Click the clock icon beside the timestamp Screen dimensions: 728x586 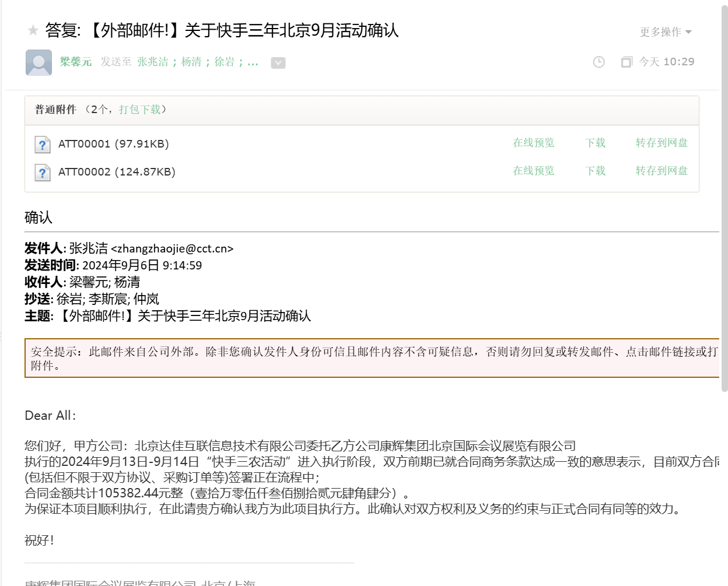[598, 62]
